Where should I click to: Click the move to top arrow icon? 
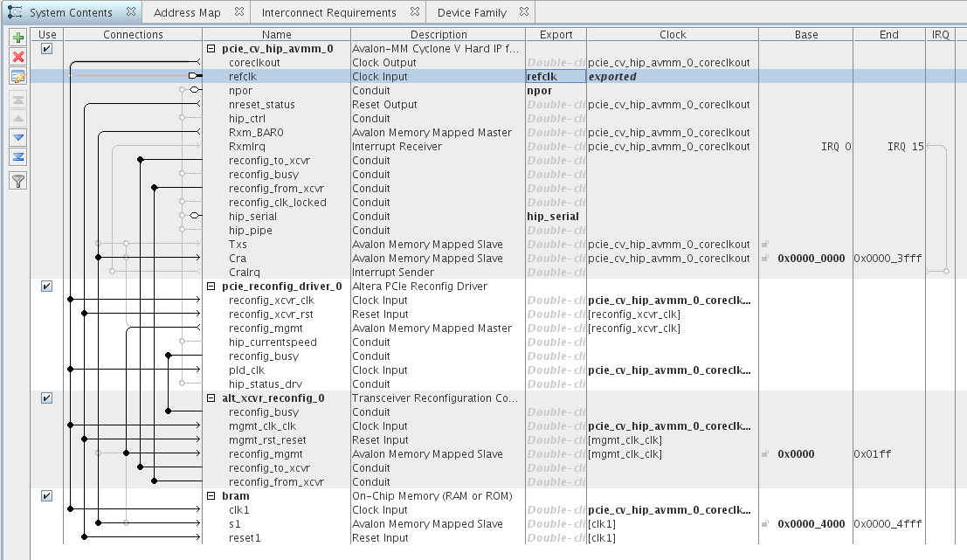[17, 99]
